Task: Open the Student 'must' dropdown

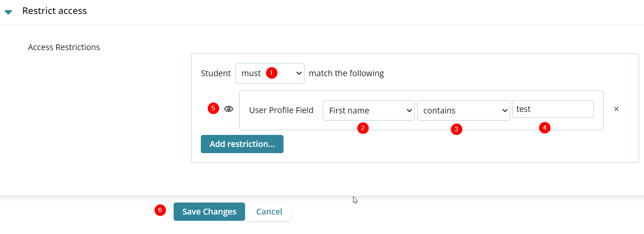Action: click(270, 73)
